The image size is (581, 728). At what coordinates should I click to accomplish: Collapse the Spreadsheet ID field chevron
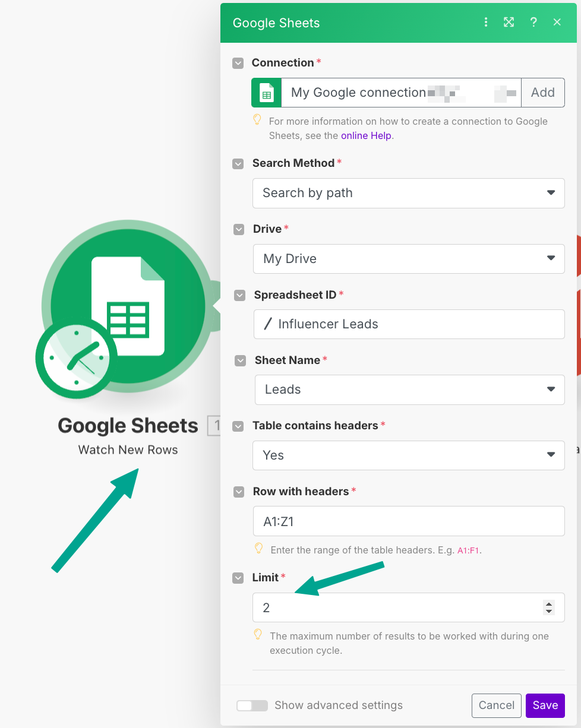pos(239,295)
